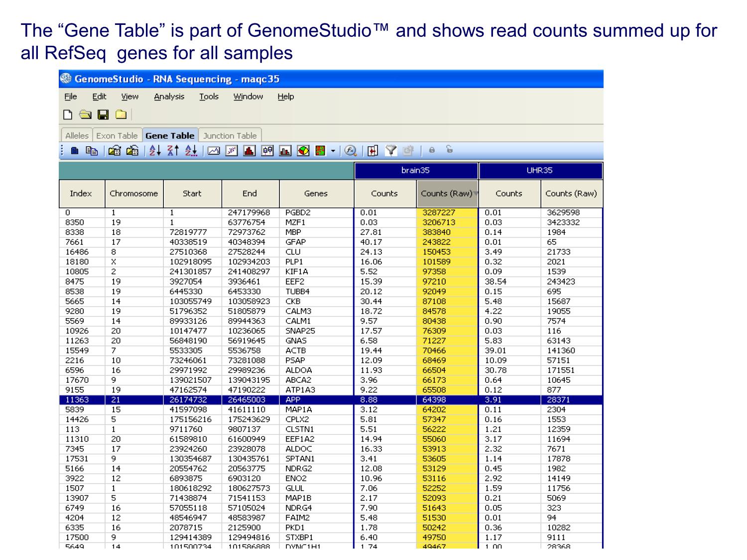Open the View menu
The height and width of the screenshot is (560, 747).
coord(129,97)
